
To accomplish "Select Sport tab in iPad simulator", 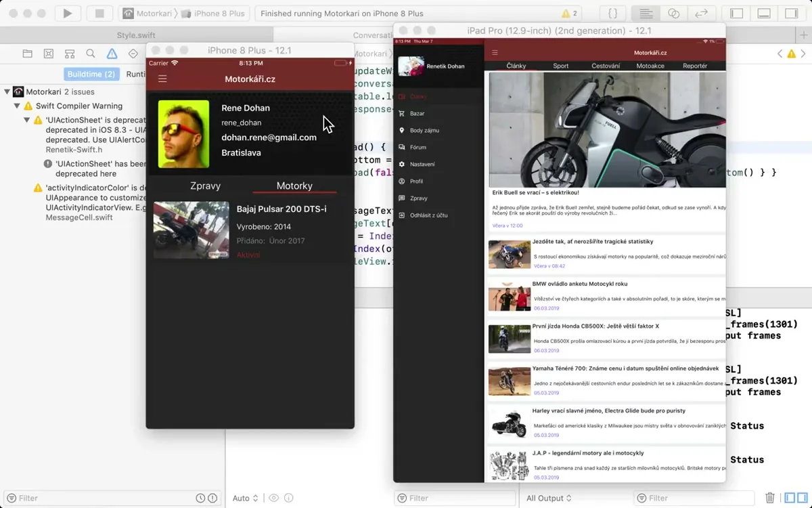I will point(560,66).
